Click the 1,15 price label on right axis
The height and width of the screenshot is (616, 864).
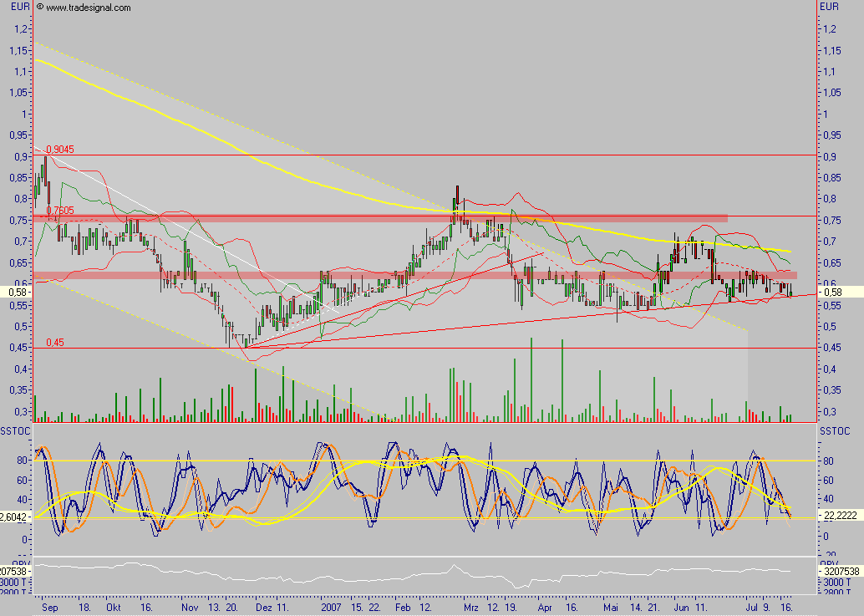coord(832,50)
